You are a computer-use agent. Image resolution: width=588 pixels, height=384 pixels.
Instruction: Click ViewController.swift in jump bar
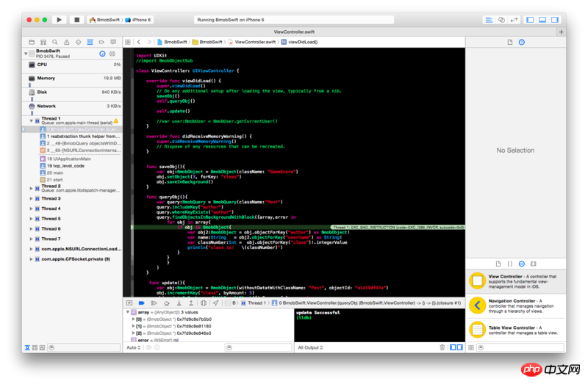[252, 43]
